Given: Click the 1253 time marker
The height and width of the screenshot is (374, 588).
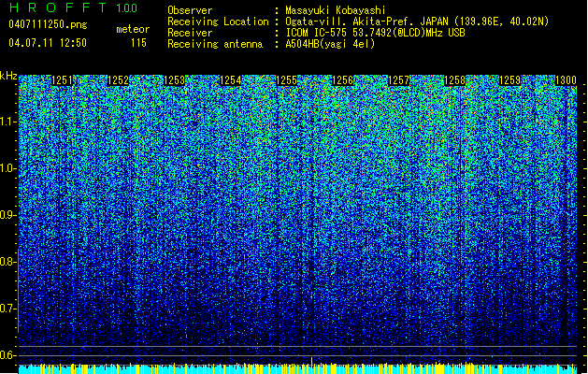Looking at the screenshot, I should [175, 80].
